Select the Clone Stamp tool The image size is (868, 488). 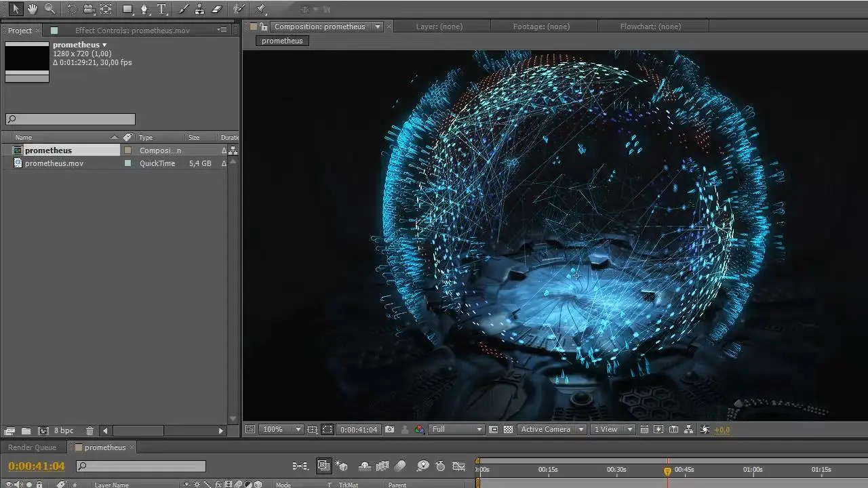(x=199, y=9)
